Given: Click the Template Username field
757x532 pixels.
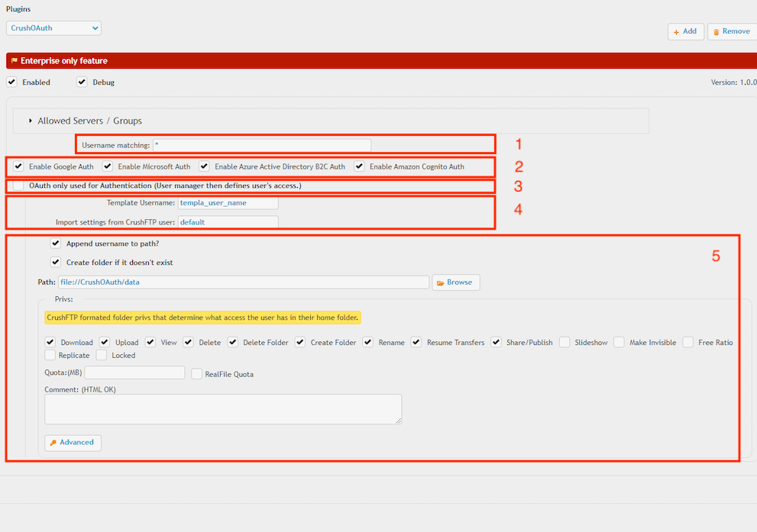Looking at the screenshot, I should tap(228, 203).
